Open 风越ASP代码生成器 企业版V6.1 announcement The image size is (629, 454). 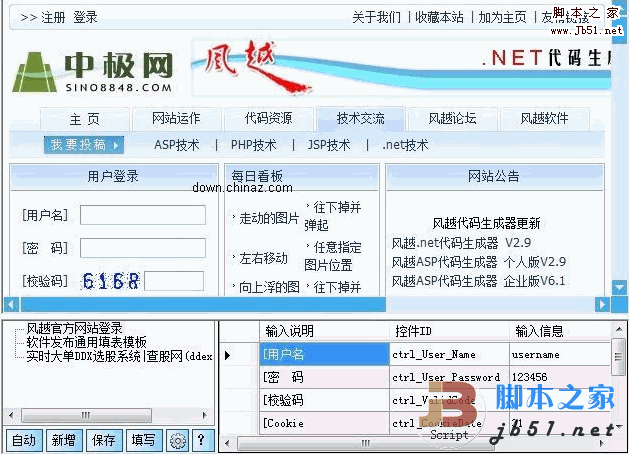click(478, 281)
